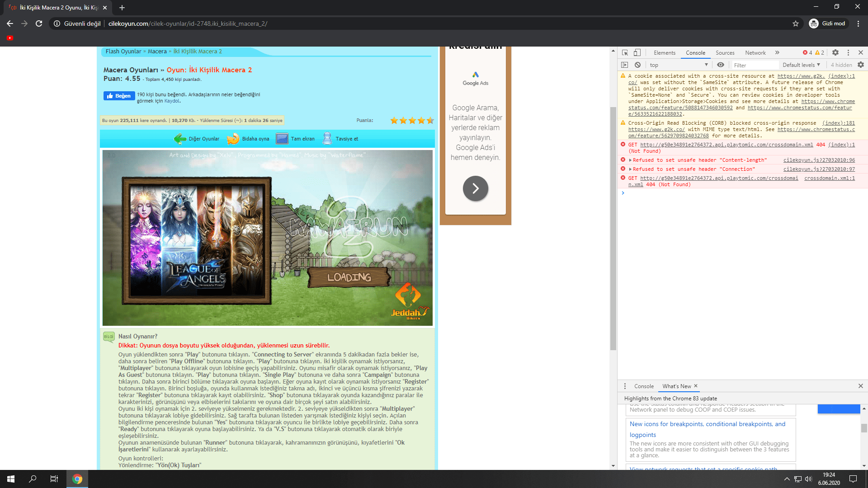This screenshot has width=868, height=488.
Task: Toggle the console sidebar panel
Action: [x=625, y=65]
